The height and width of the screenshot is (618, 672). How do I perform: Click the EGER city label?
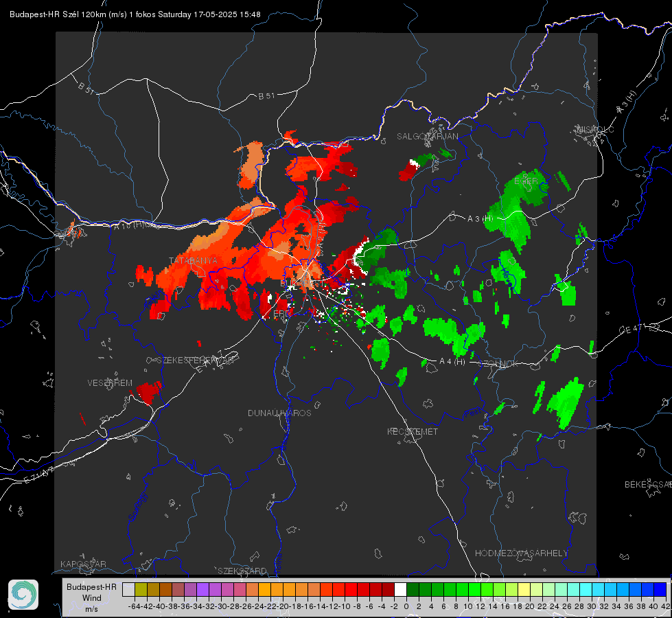click(526, 181)
